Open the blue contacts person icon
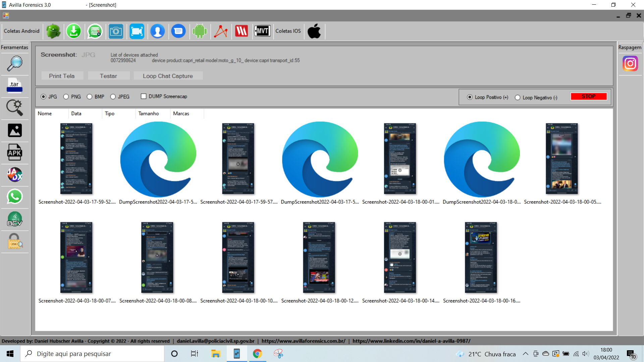Image resolution: width=644 pixels, height=362 pixels. click(158, 31)
